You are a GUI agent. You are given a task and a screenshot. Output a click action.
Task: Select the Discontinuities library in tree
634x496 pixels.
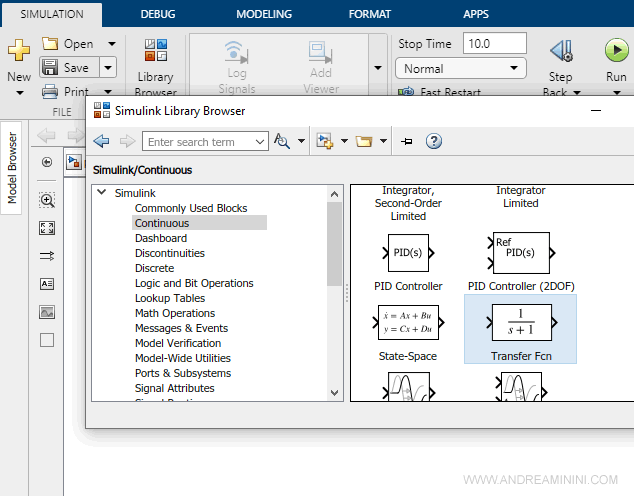(x=170, y=253)
